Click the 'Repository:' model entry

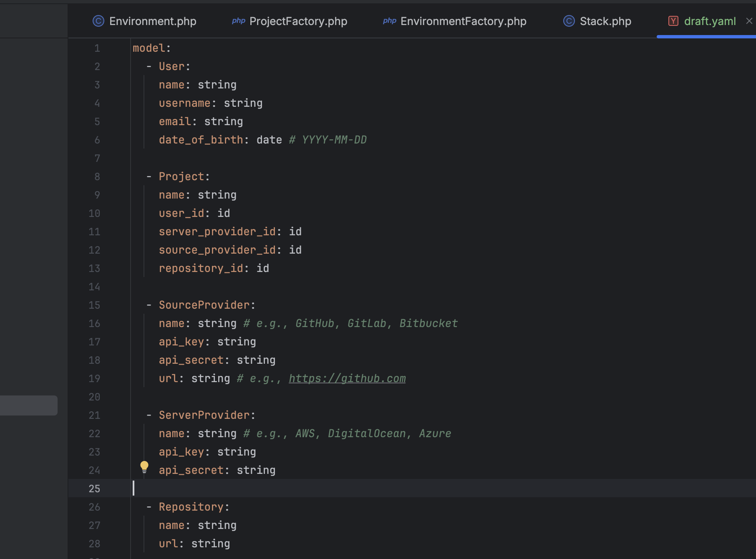tap(194, 507)
